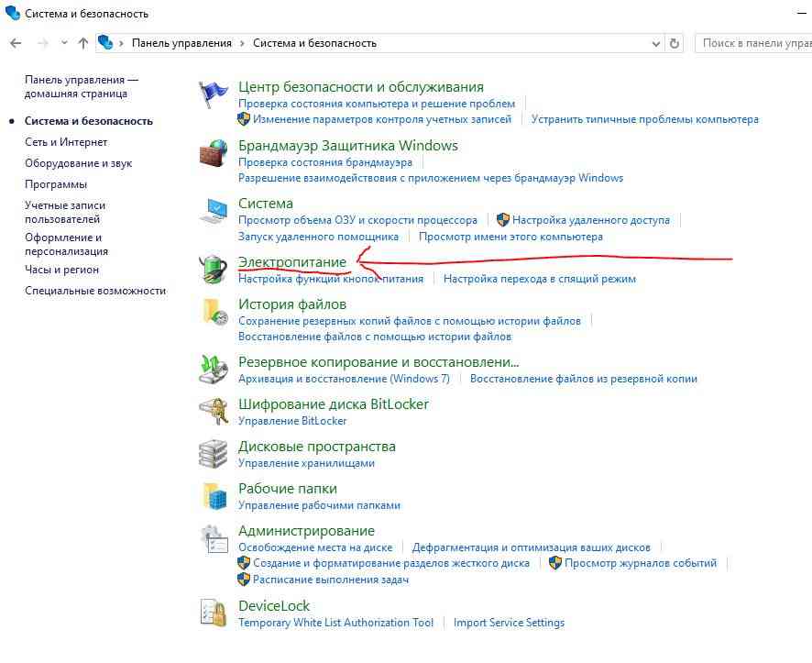Screen dimensions: 812x663
Task: Open Часы и регион category
Action: pos(61,270)
